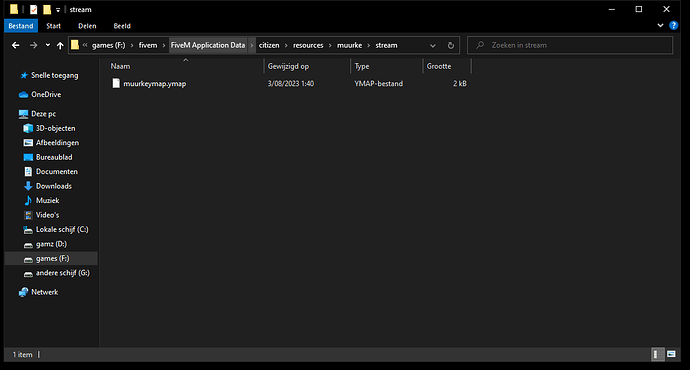Click the muurkeymap.ymap file icon
The width and height of the screenshot is (690, 370).
coord(116,83)
